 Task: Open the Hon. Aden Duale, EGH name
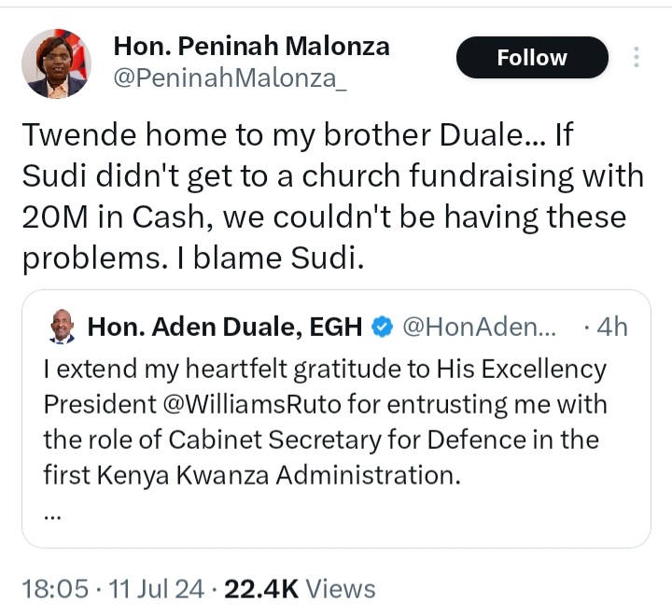(225, 327)
